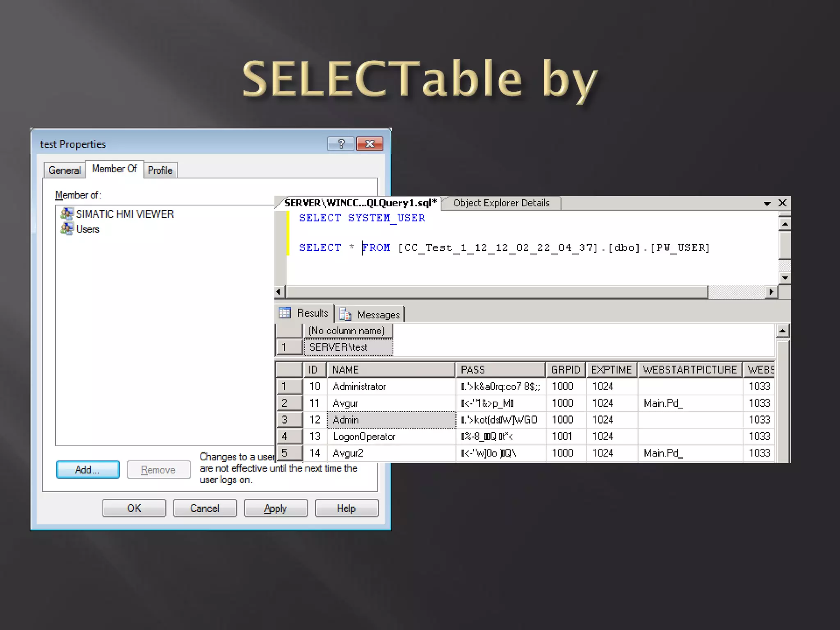Click the Users group icon

tap(66, 229)
